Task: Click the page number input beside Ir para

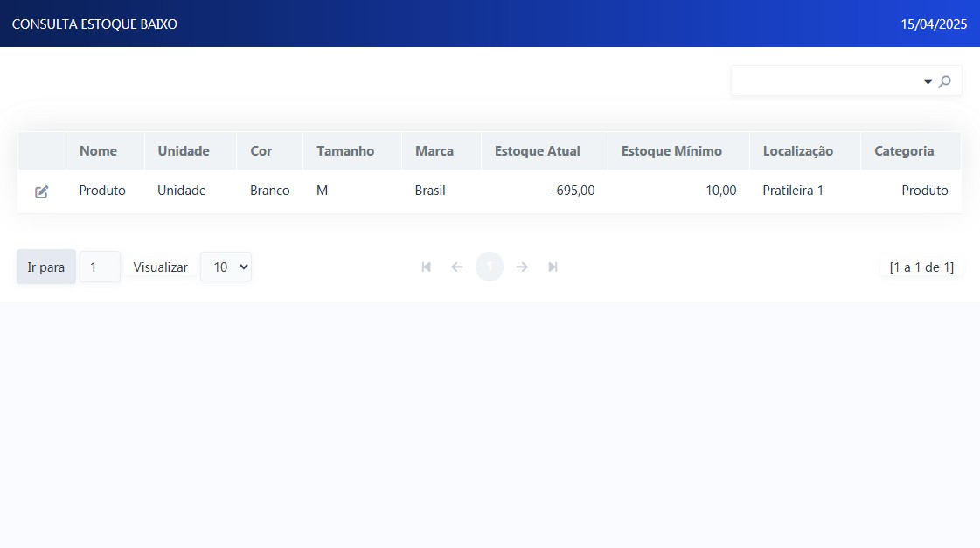Action: tap(100, 267)
